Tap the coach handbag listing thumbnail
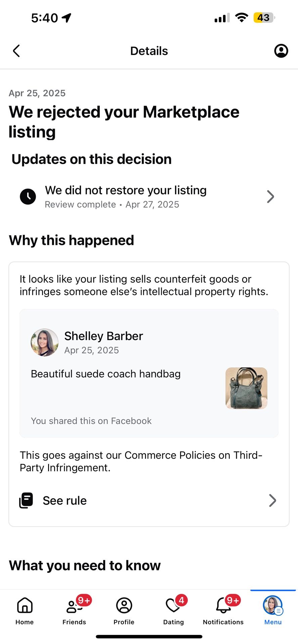 (x=246, y=388)
